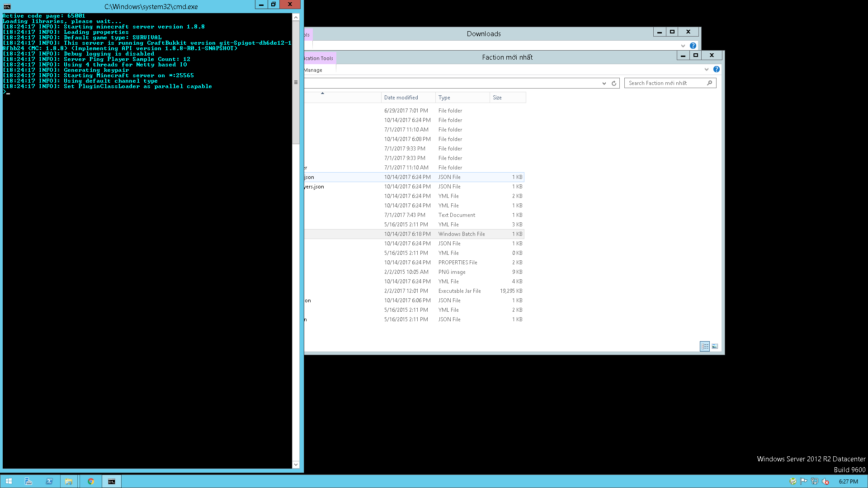Expand the ribbon in the Faction window
Image resolution: width=868 pixels, height=488 pixels.
(707, 69)
